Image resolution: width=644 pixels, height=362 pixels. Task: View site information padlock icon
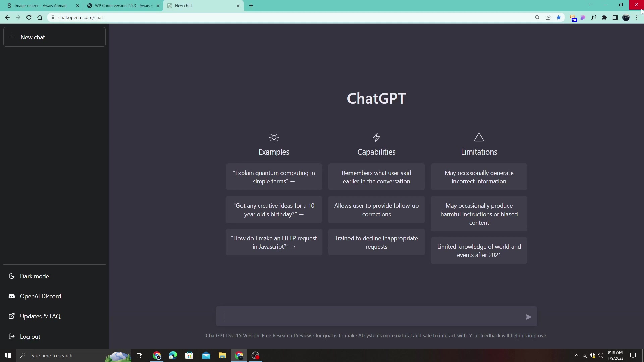tap(53, 17)
